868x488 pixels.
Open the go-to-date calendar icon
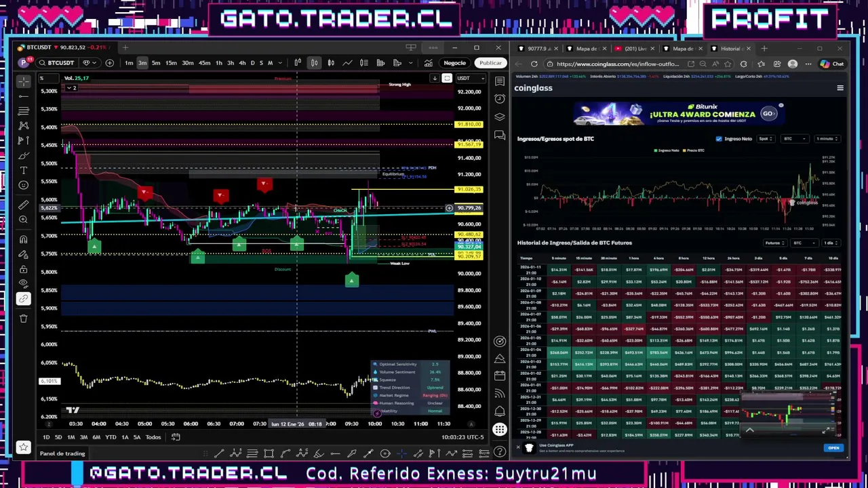pos(176,437)
